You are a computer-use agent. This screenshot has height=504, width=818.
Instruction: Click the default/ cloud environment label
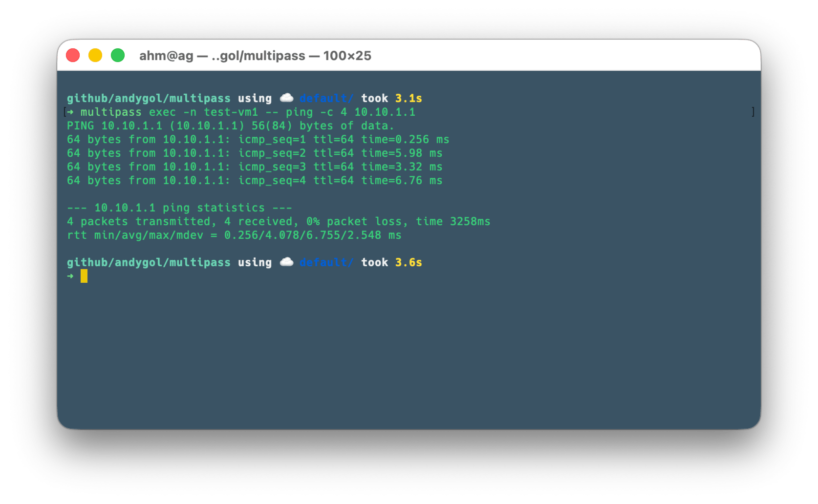click(x=326, y=97)
